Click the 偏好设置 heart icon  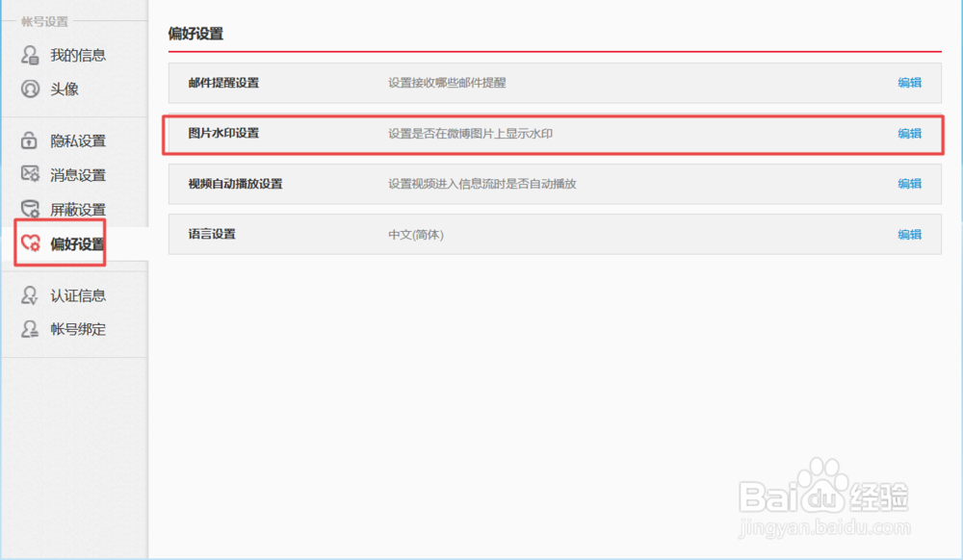(30, 242)
